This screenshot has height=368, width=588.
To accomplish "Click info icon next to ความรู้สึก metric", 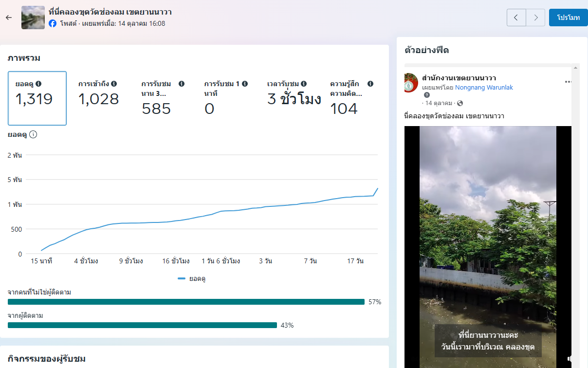I will [x=370, y=84].
